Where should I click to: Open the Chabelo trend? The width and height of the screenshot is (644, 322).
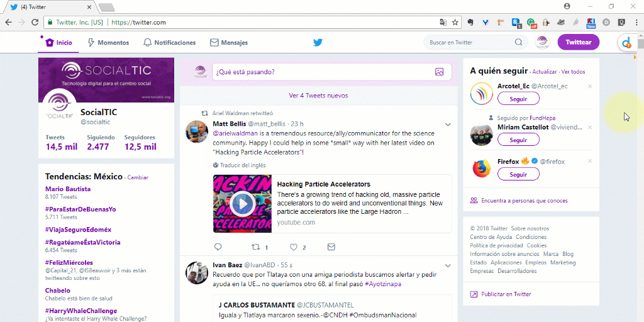coord(57,291)
